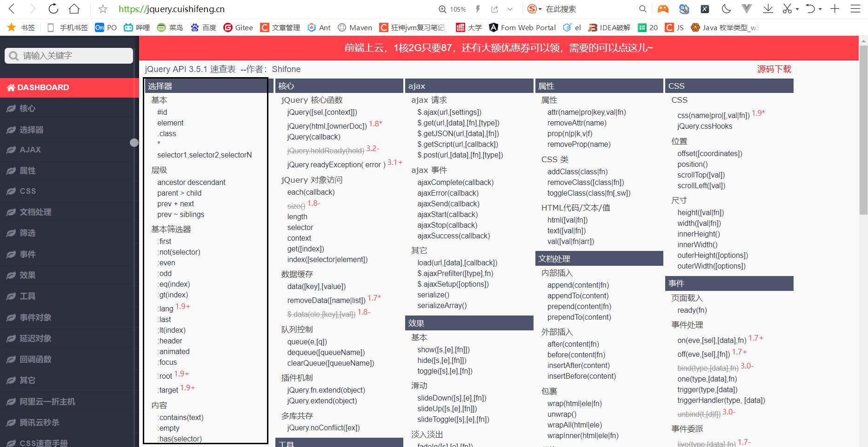Image resolution: width=868 pixels, height=447 pixels.
Task: Open the Ant bookmark
Action: (x=319, y=27)
